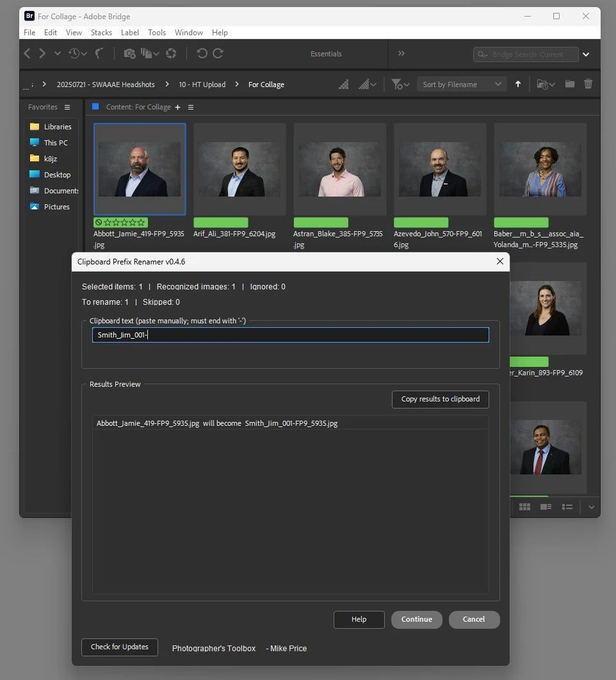Navigate to 20250721 - SWAAAE Headshots breadcrumb
This screenshot has height=680, width=616.
coord(106,85)
